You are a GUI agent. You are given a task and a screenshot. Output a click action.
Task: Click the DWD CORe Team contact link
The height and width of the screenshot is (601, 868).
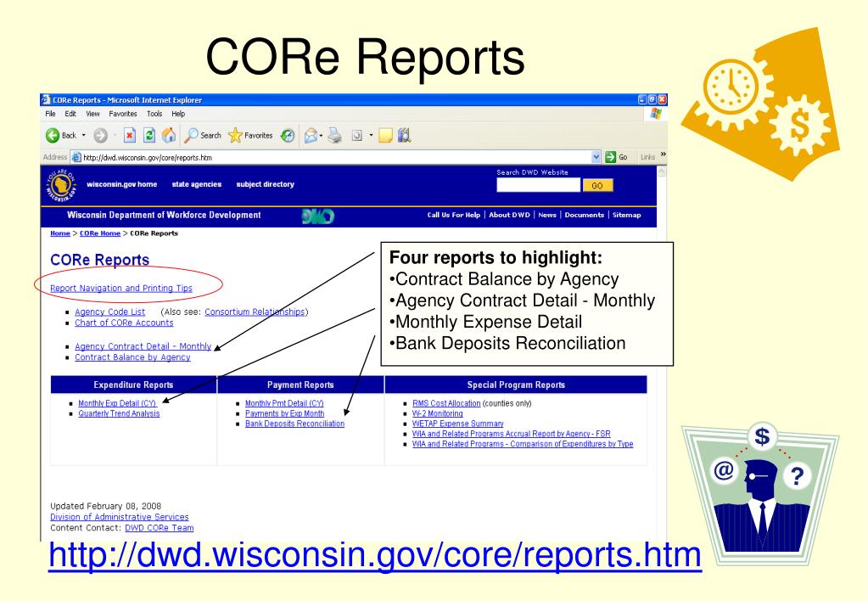click(160, 528)
